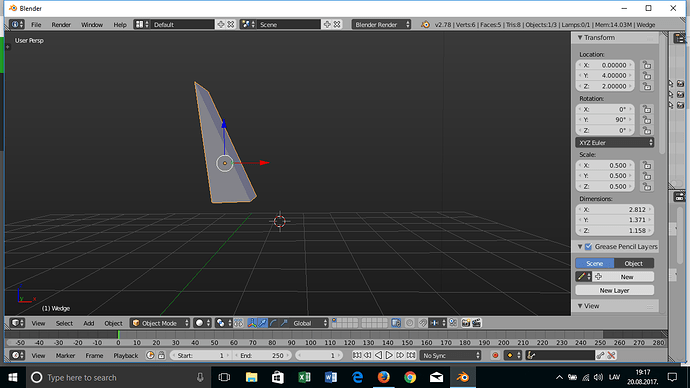Open the Help menu
Screen dimensions: 690x388
coord(120,25)
